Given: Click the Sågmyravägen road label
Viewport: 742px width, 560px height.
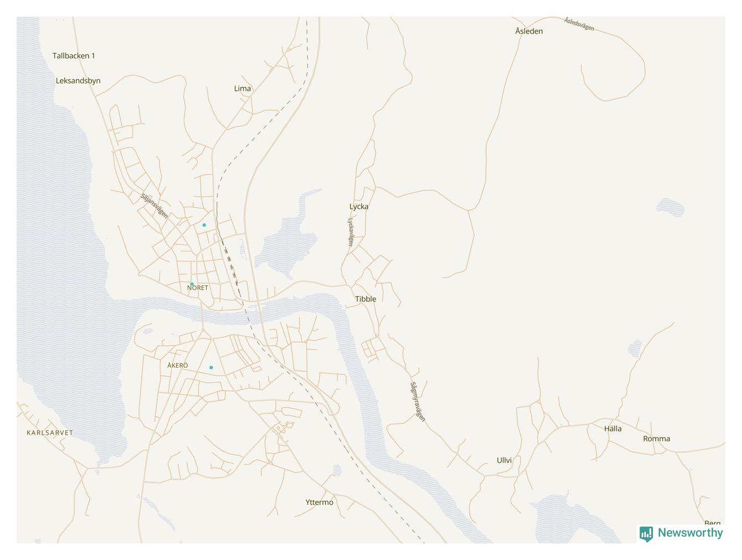Looking at the screenshot, I should pyautogui.click(x=418, y=402).
